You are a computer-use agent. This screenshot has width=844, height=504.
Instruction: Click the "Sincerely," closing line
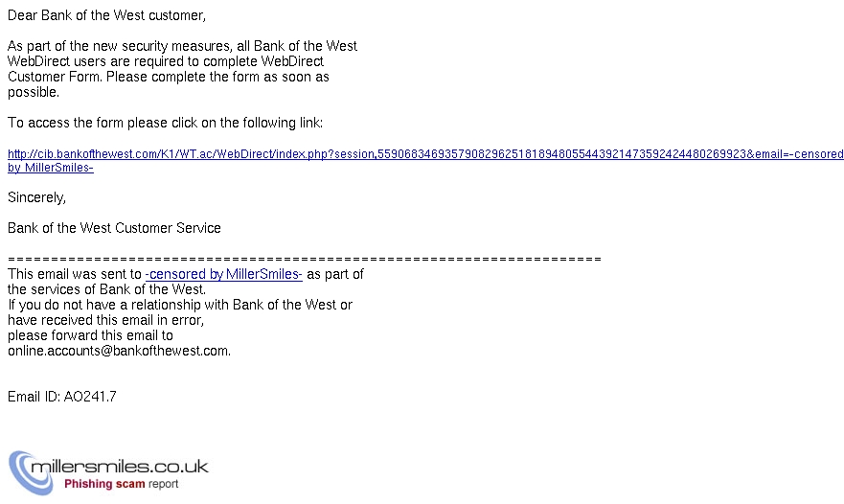[36, 197]
